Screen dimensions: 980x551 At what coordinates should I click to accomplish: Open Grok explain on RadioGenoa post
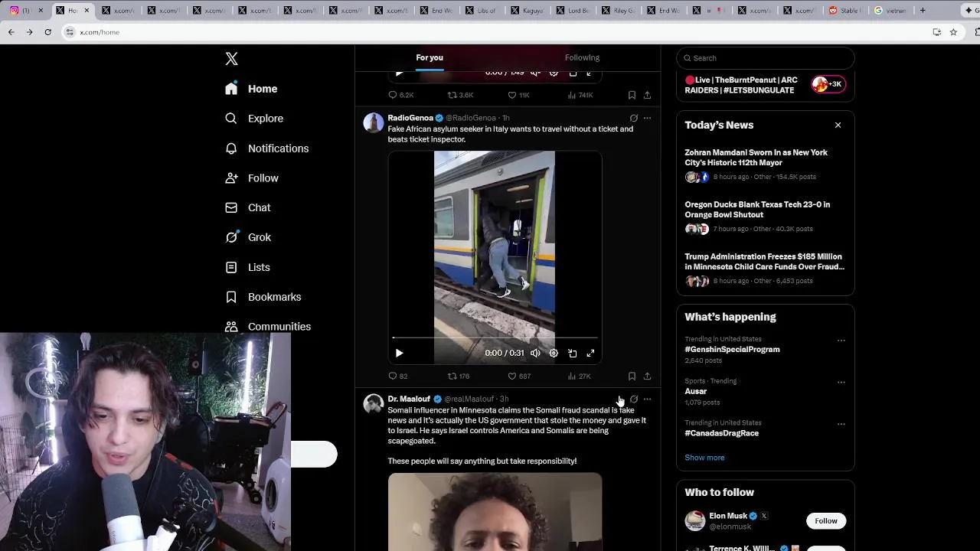(633, 119)
